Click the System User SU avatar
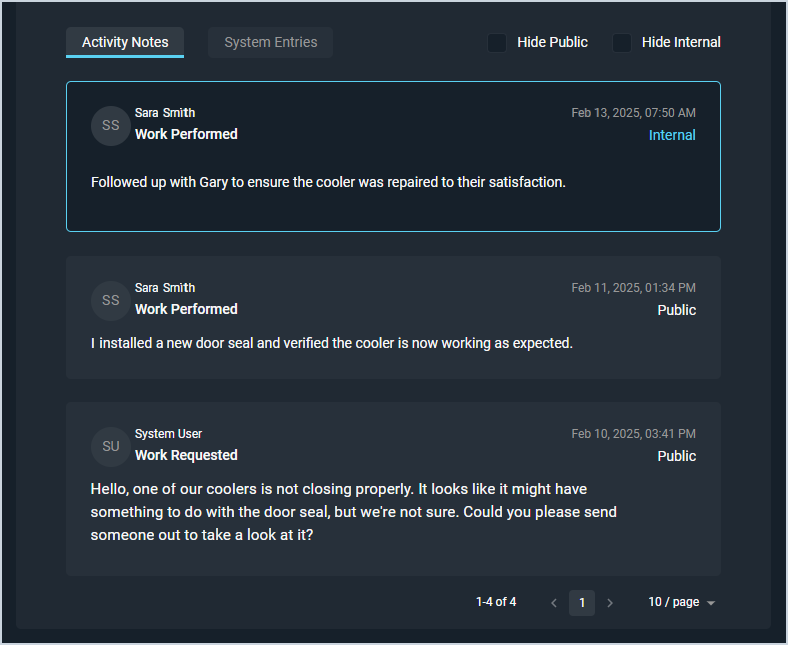Image resolution: width=788 pixels, height=645 pixels. click(x=110, y=447)
